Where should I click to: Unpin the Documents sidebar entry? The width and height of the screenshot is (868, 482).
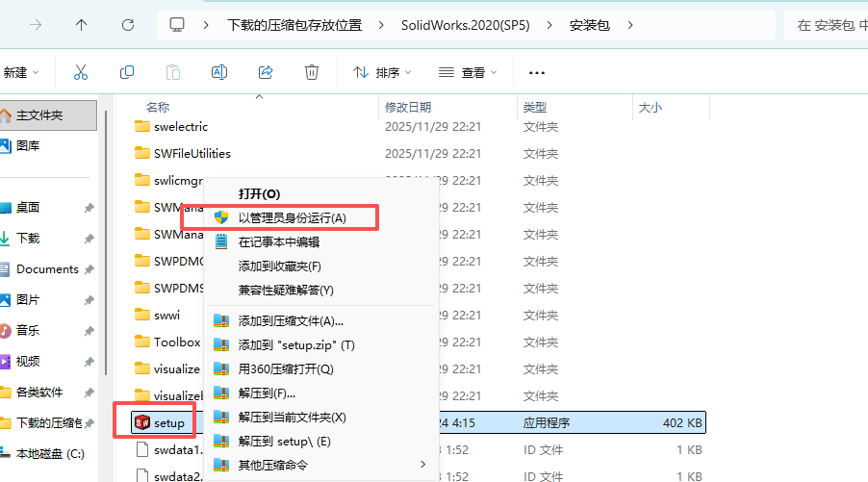pos(89,269)
